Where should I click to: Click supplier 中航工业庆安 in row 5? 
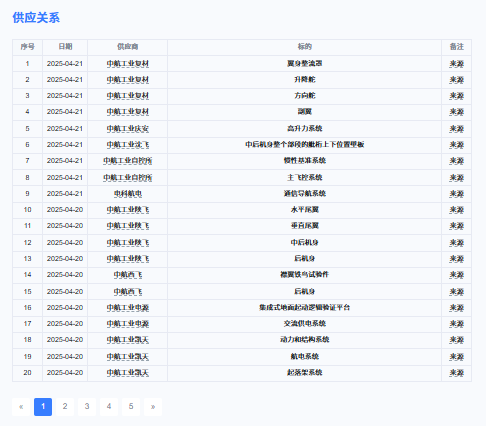point(128,129)
